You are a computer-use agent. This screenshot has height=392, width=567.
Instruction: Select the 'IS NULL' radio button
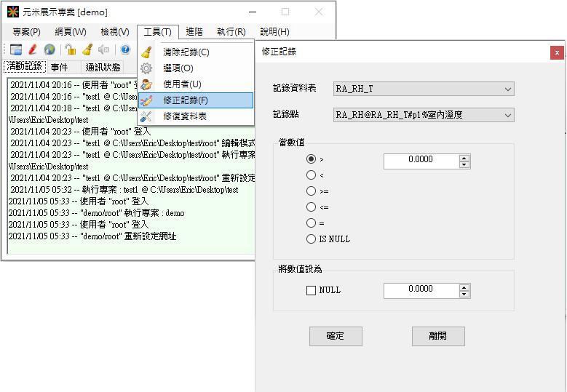[312, 239]
